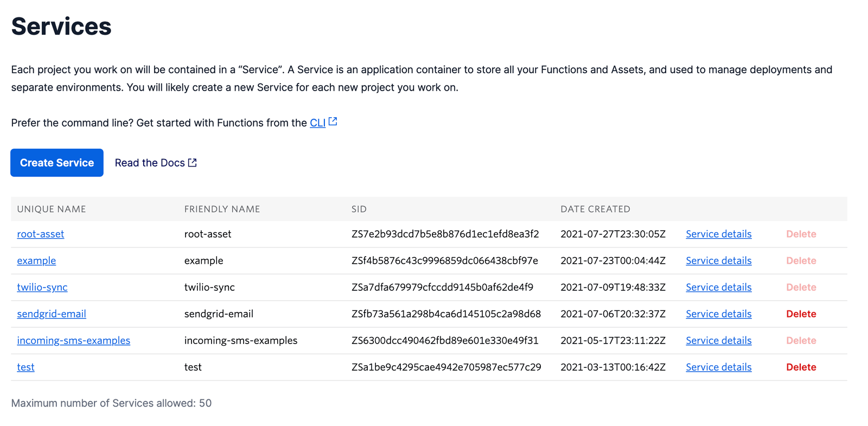868x426 pixels.
Task: Open the test service link
Action: tap(25, 367)
